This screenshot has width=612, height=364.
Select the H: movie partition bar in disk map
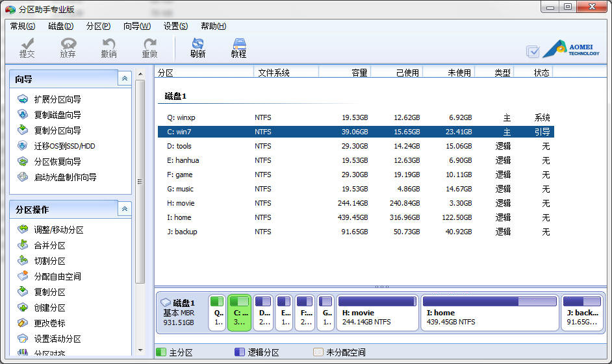377,313
